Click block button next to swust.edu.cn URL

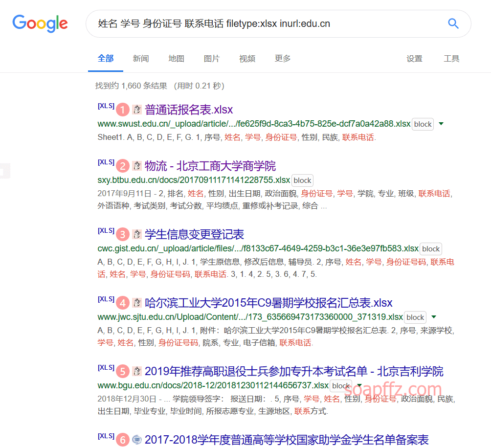[423, 124]
